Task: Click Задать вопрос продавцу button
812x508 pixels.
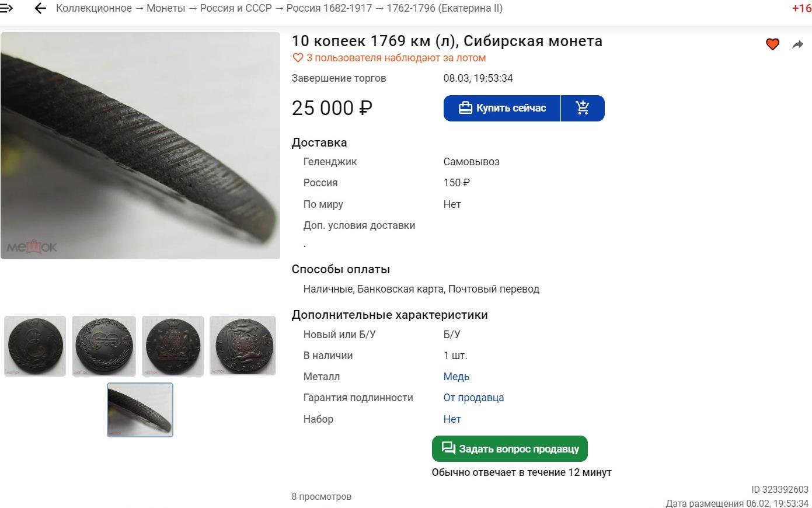Action: click(x=510, y=449)
